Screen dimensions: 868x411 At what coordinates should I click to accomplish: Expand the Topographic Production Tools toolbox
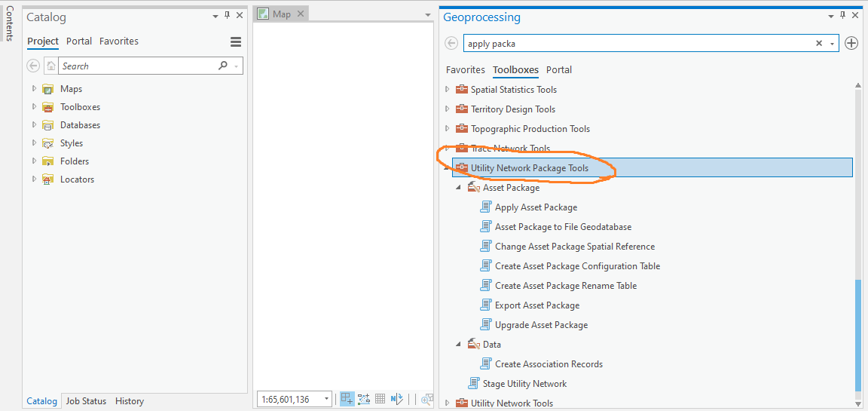(448, 128)
